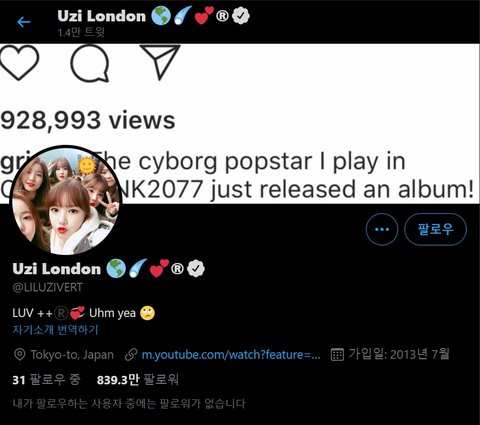This screenshot has width=480, height=425.
Task: Click the banner header image
Action: point(240,123)
